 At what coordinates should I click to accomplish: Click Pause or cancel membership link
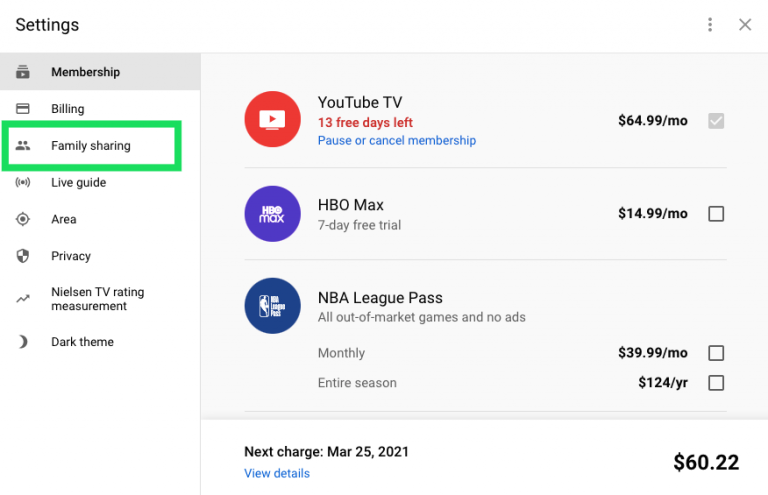tap(397, 141)
